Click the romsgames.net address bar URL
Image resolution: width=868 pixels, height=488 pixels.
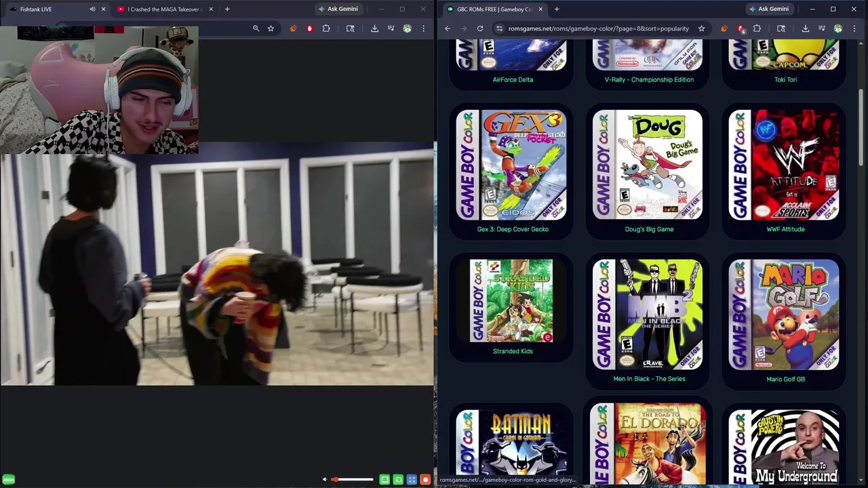coord(599,28)
